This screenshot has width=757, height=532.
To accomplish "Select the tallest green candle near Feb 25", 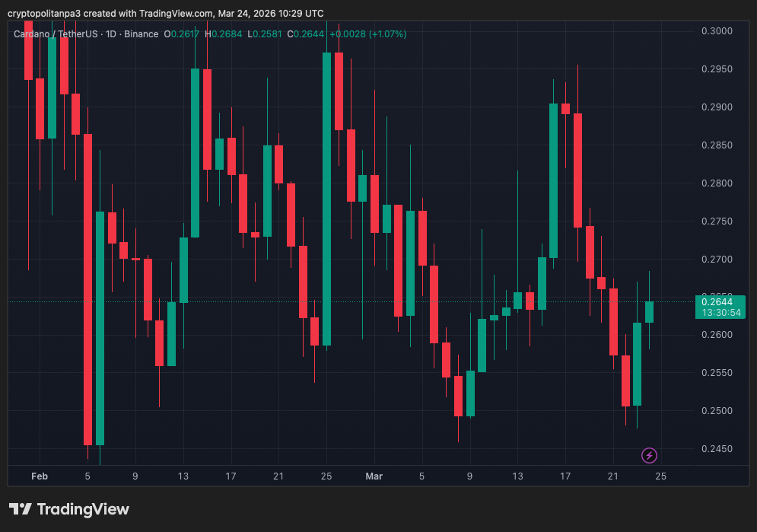I will (327, 198).
